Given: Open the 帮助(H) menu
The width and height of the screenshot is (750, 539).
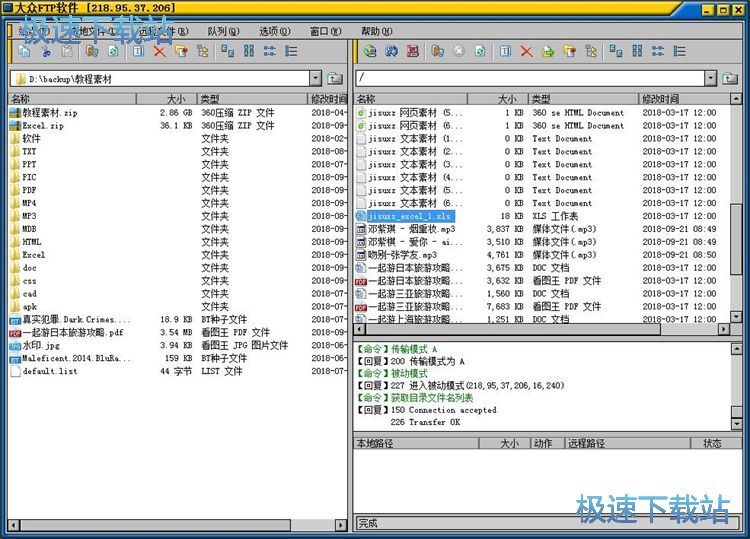Looking at the screenshot, I should point(376,32).
